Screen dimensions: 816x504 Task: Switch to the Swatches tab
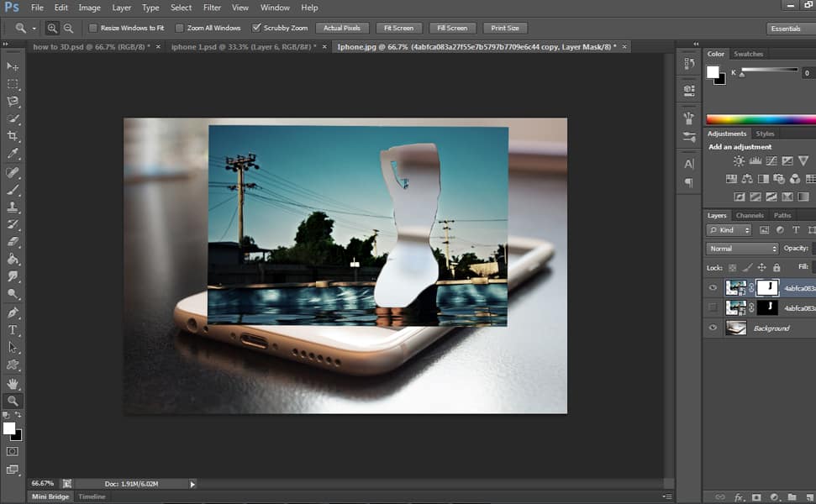tap(748, 54)
